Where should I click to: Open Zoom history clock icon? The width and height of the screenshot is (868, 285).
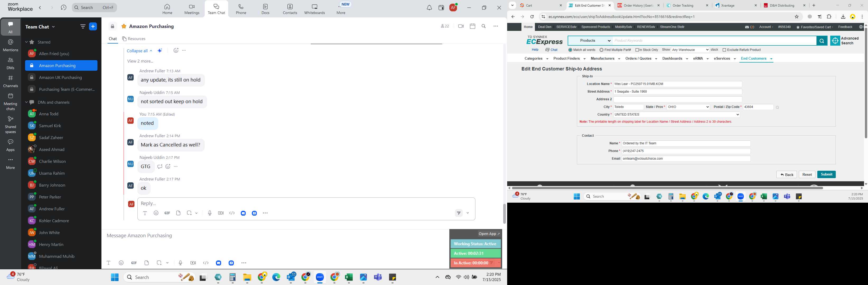point(63,7)
